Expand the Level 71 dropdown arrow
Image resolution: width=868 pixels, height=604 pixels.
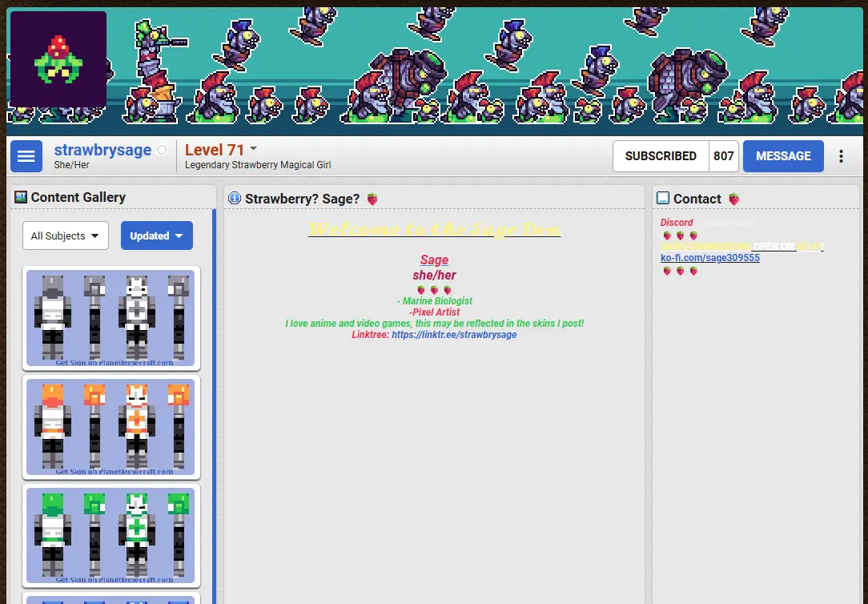click(254, 148)
